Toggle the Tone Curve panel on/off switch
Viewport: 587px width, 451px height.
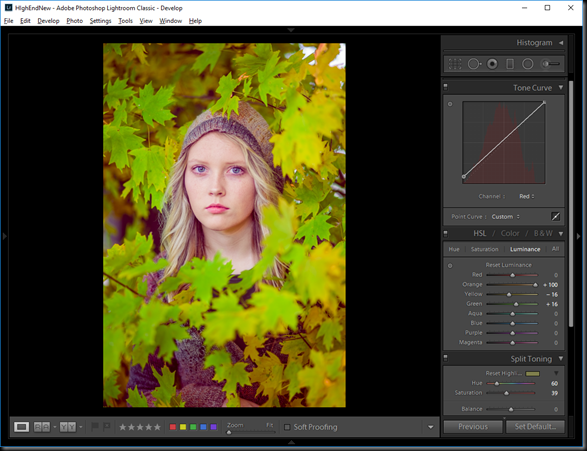pos(445,87)
